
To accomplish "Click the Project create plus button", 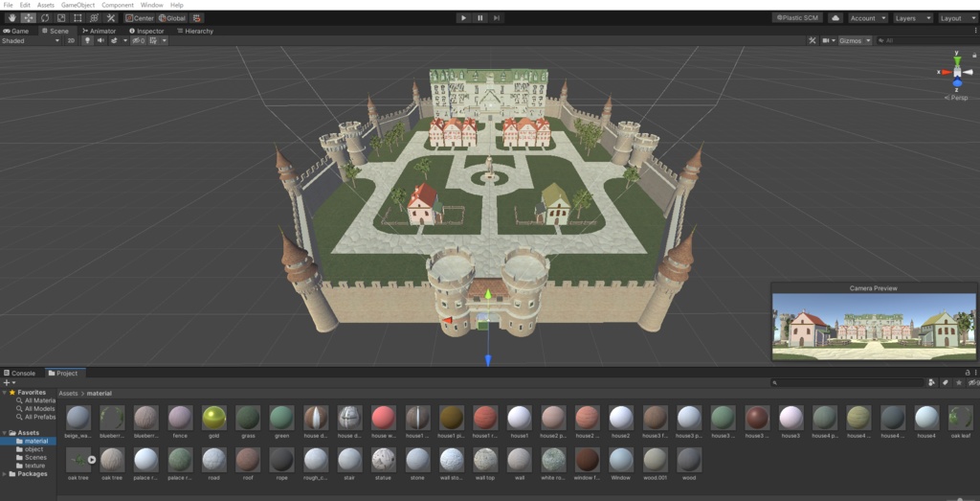I will coord(8,382).
